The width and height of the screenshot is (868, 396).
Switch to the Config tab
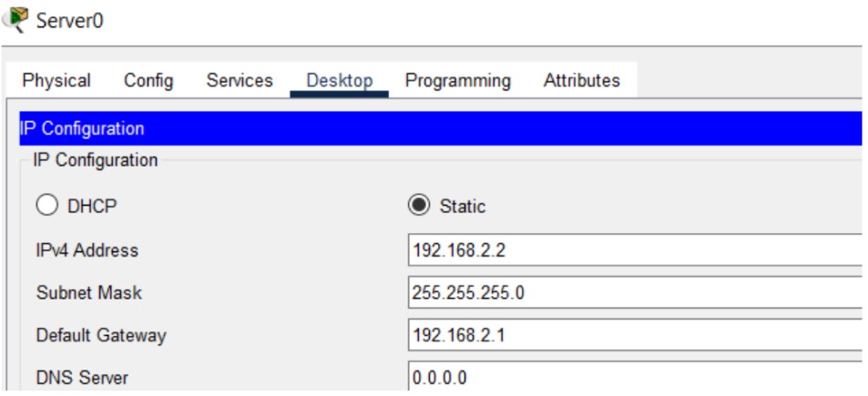(x=148, y=81)
